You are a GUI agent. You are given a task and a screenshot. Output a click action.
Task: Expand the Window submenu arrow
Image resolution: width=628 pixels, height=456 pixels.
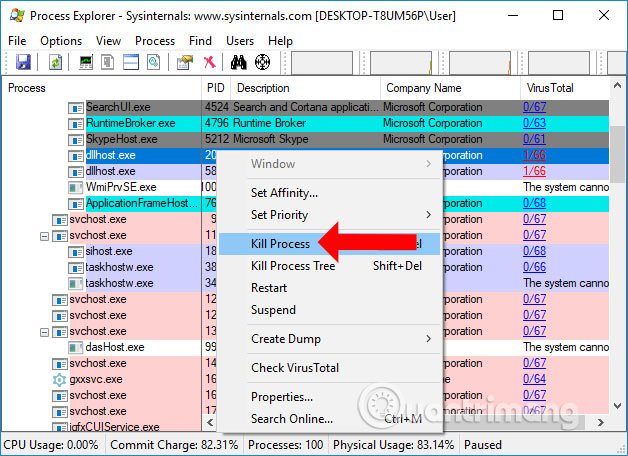(x=429, y=164)
